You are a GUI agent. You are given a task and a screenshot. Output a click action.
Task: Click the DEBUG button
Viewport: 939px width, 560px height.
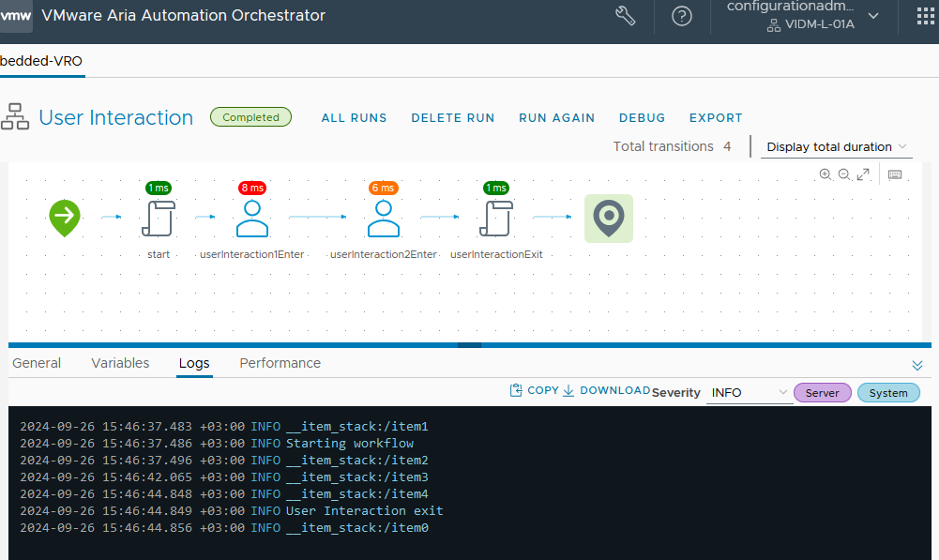pyautogui.click(x=642, y=118)
